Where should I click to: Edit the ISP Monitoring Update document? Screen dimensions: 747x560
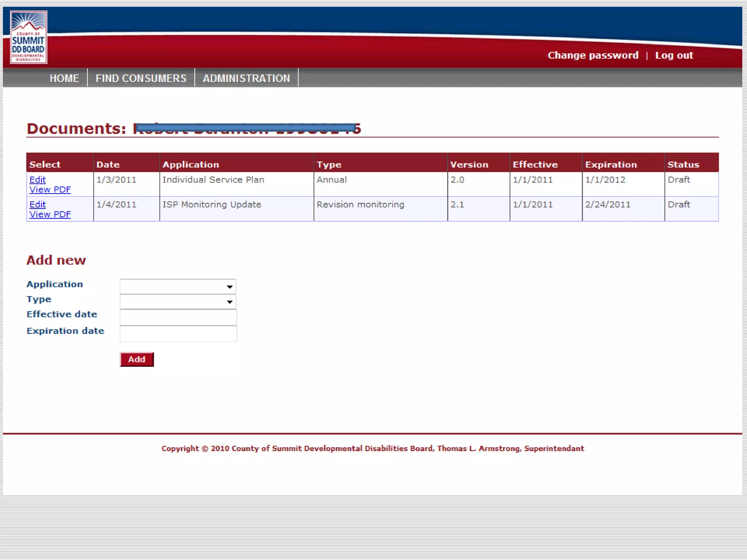[x=37, y=204]
